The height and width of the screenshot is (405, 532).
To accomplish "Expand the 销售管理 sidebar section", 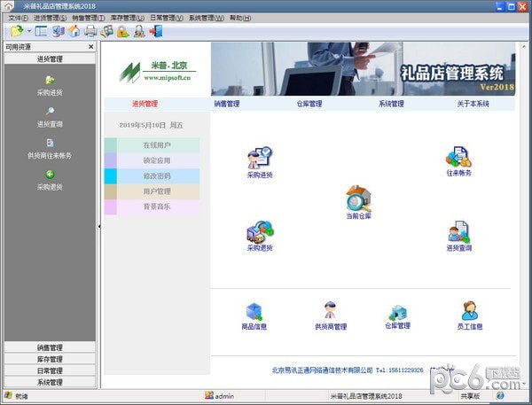I will coord(50,347).
